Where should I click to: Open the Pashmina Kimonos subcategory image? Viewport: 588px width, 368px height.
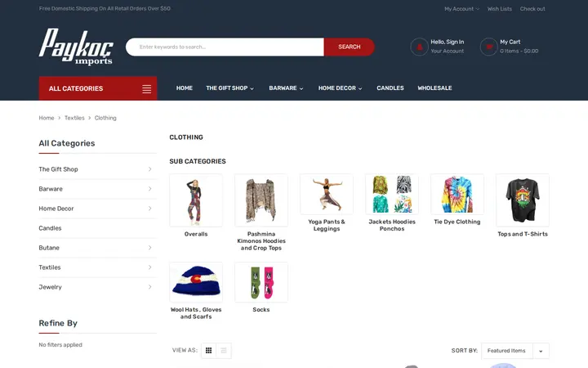tap(261, 200)
